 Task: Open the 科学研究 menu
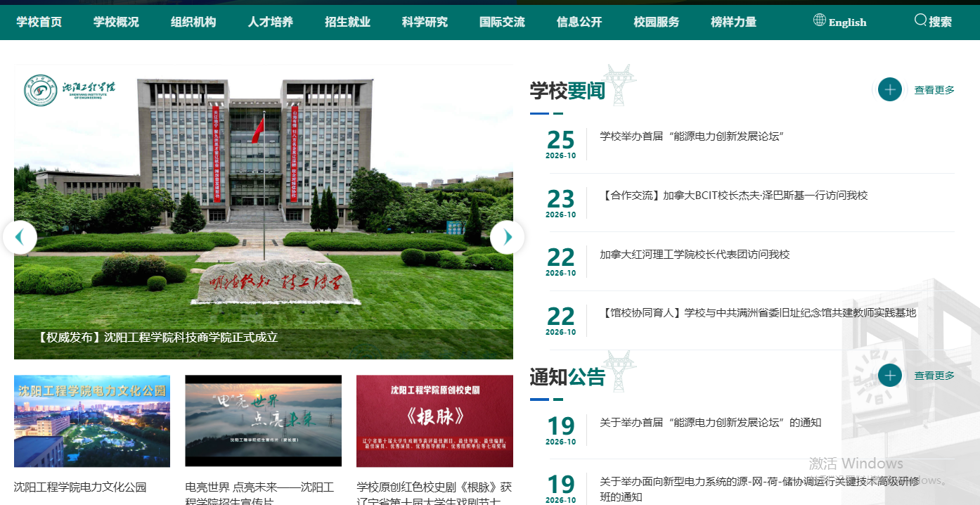coord(425,22)
